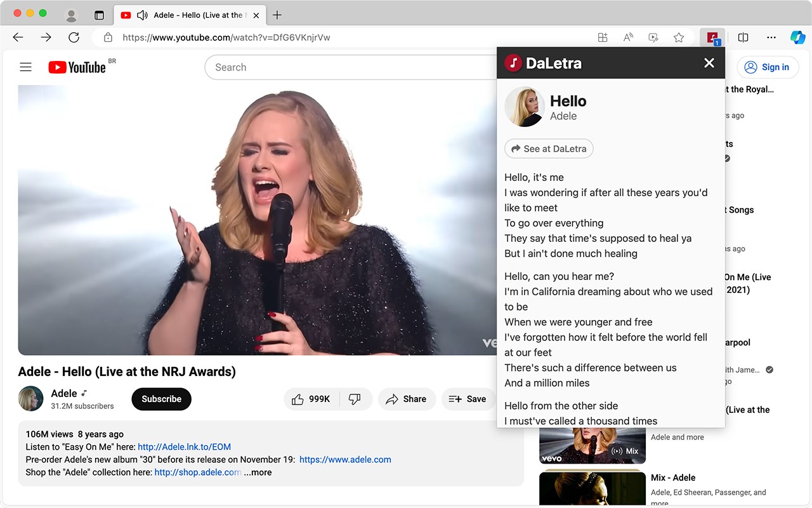Screen dimensions: 812x508
Task: Click the YouTube Search field
Action: coord(351,67)
